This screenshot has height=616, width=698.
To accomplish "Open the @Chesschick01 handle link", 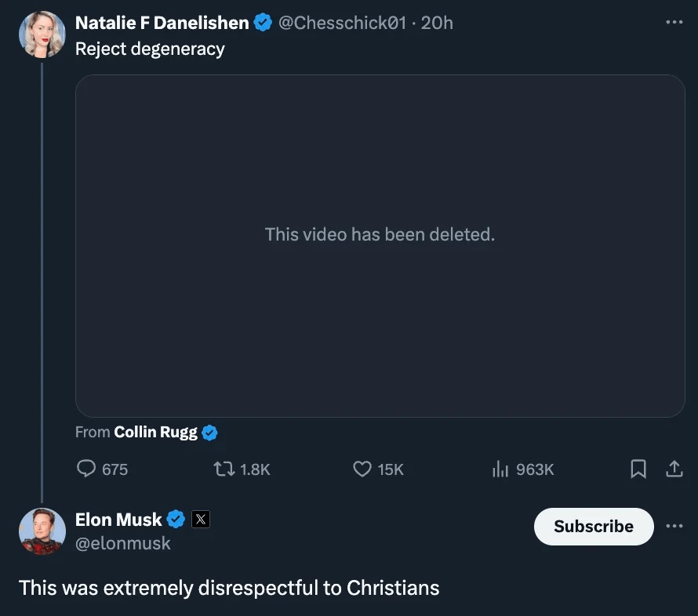I will click(342, 23).
